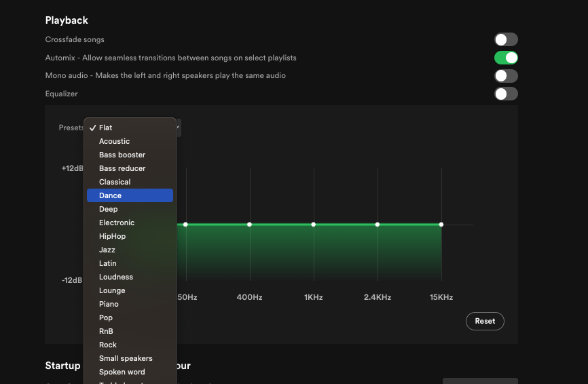588x384 pixels.
Task: Choose Classical from the preset menu
Action: [130, 182]
